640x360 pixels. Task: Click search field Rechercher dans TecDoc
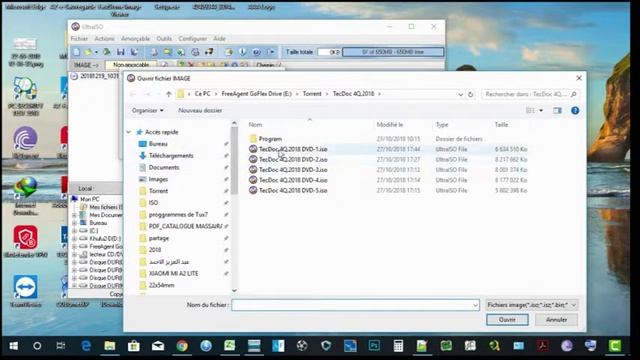click(530, 94)
